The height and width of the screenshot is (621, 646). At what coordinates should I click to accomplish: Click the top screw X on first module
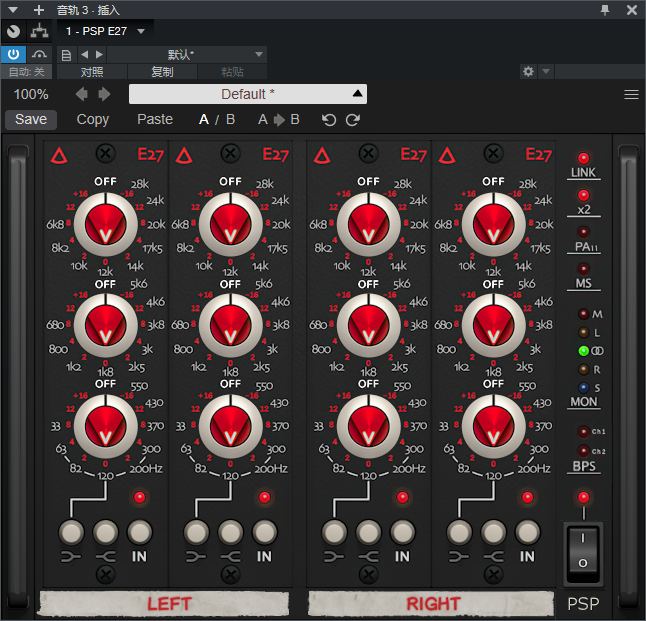(105, 154)
